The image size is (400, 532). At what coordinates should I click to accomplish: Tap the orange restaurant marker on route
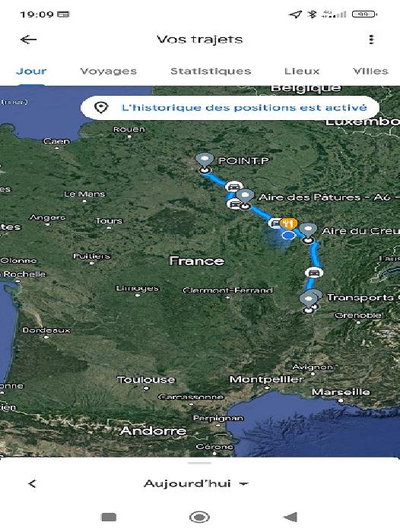click(x=288, y=223)
